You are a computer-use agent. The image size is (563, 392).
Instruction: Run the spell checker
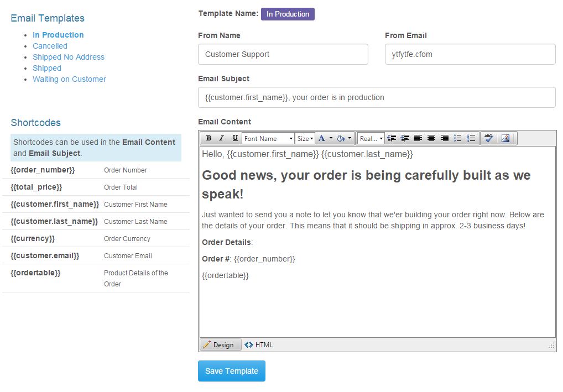488,138
